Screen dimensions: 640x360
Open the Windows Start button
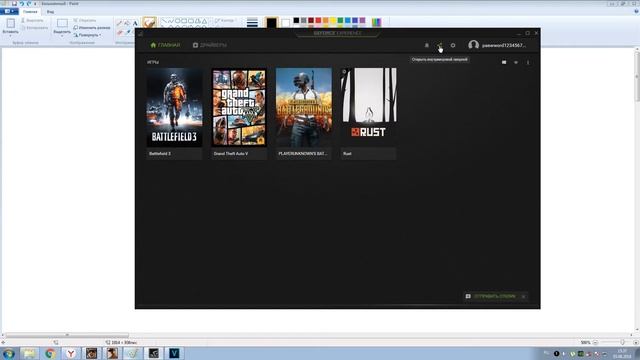(x=8, y=353)
